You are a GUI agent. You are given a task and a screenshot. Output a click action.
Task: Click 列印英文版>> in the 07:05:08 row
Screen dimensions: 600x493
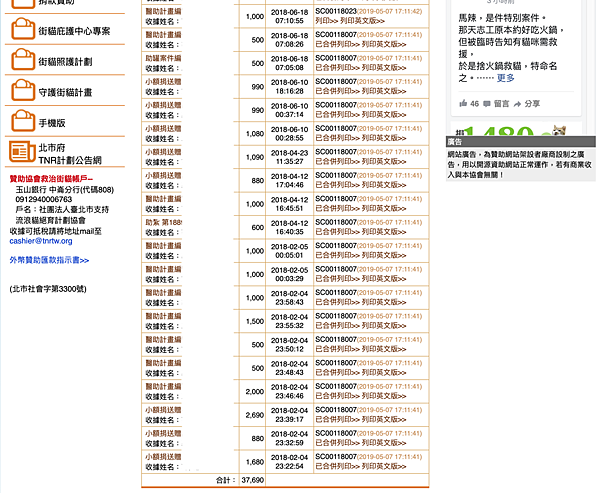coord(384,67)
